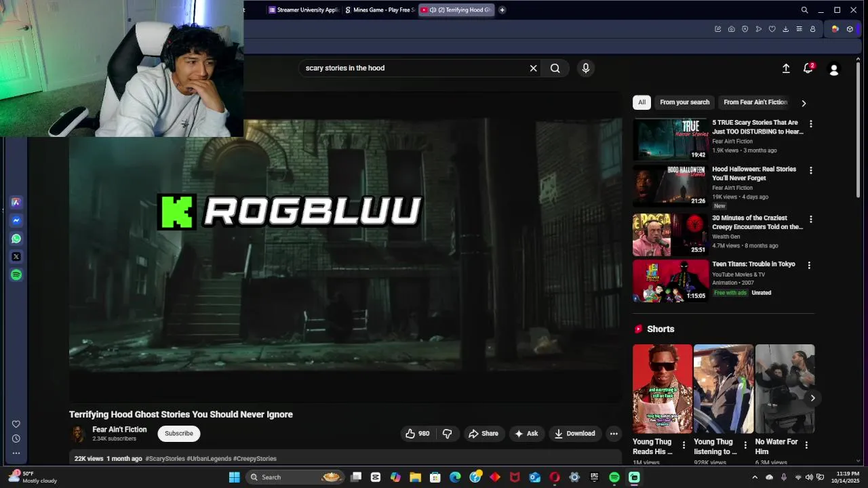Open options for 'Hood Halloween' video
Viewport: 868px width, 488px height.
click(810, 170)
